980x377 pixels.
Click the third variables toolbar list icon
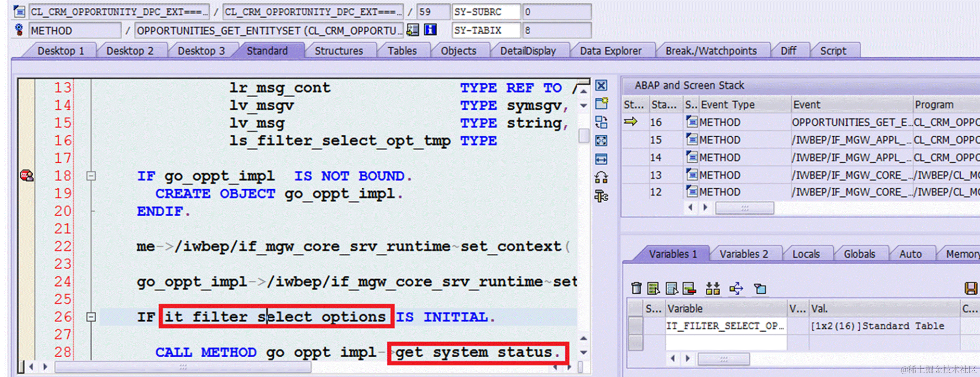[672, 288]
